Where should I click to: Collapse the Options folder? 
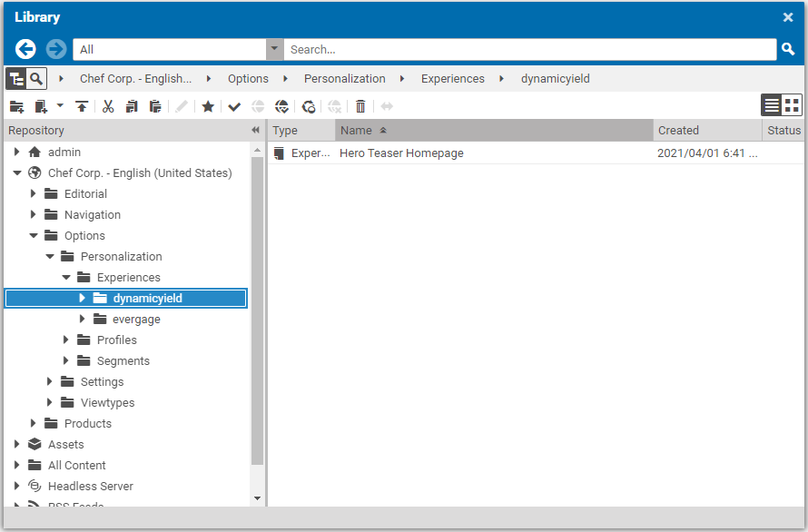pos(34,235)
